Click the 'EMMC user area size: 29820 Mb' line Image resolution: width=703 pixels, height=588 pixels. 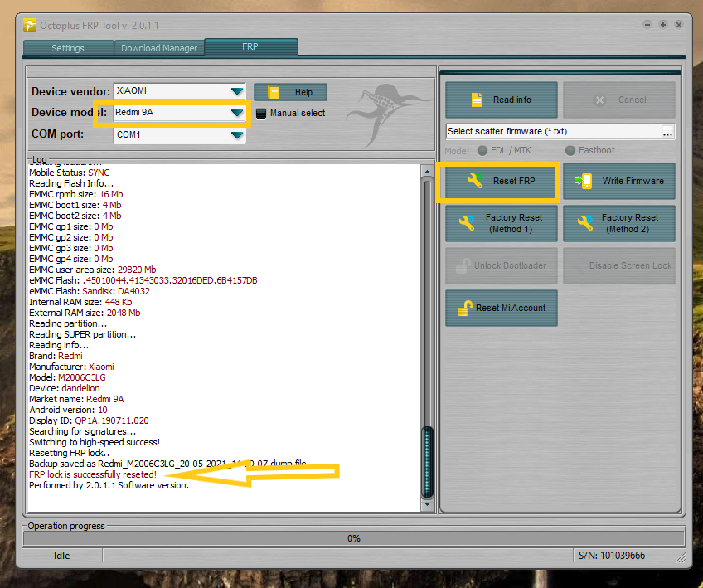click(x=92, y=270)
